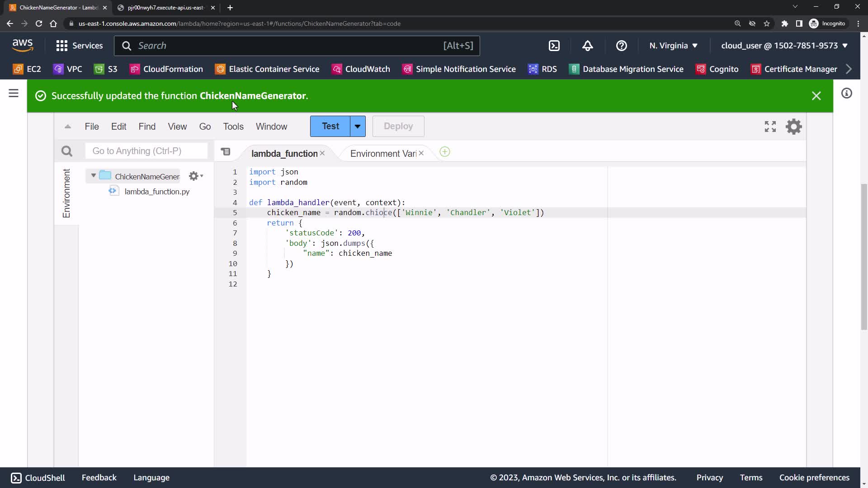Open the AWS CloudShell icon in top bar
868x488 pixels.
(x=554, y=46)
